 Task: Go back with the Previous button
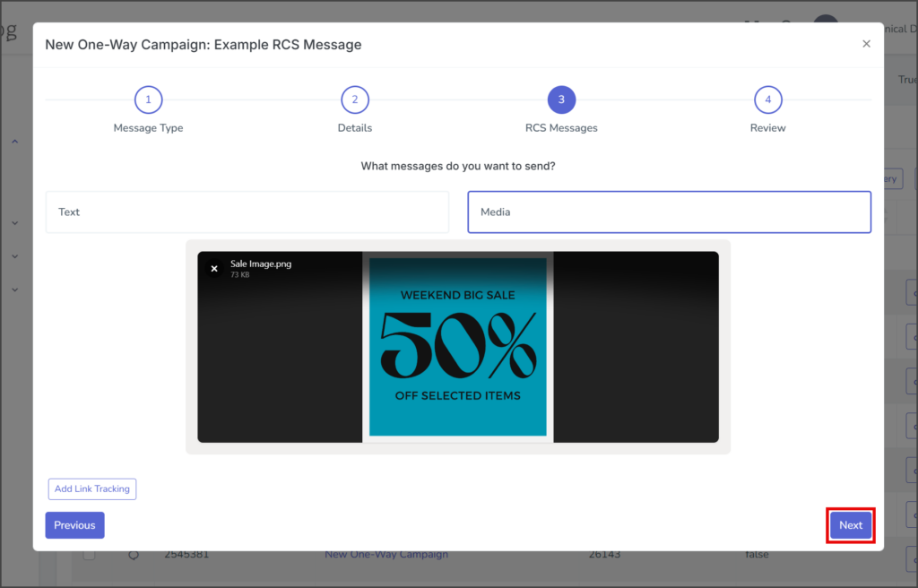coord(75,525)
